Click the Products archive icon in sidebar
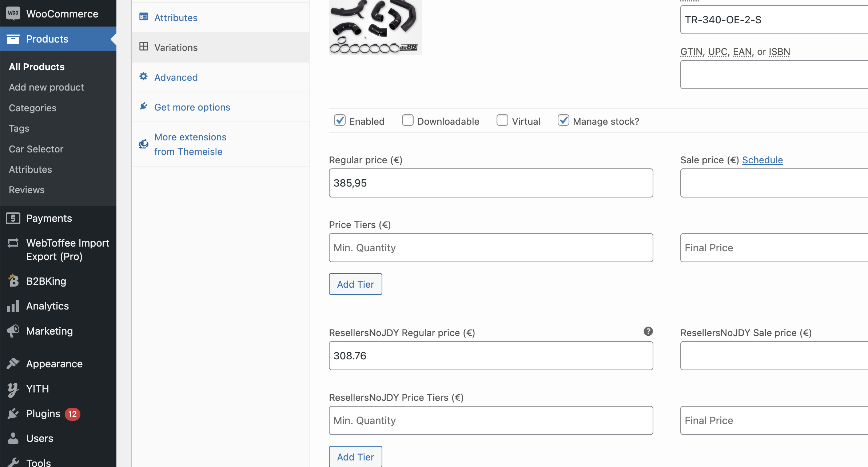The image size is (868, 467). [13, 39]
